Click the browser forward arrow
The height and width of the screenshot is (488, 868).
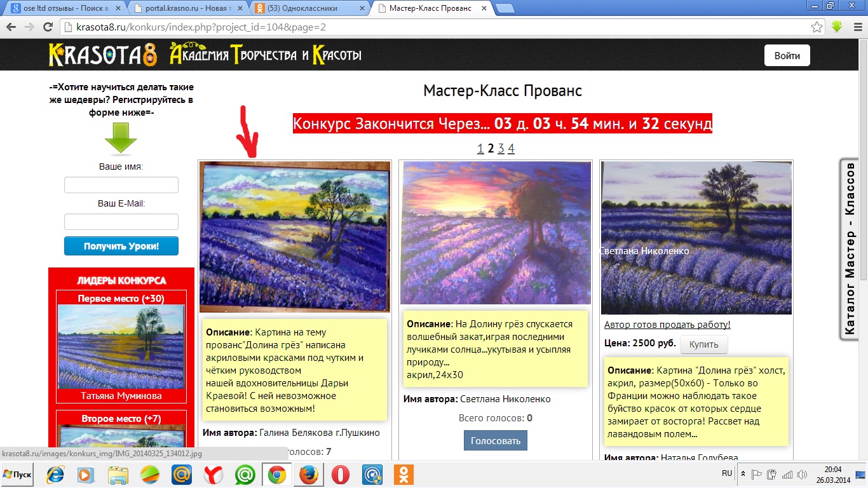click(29, 27)
